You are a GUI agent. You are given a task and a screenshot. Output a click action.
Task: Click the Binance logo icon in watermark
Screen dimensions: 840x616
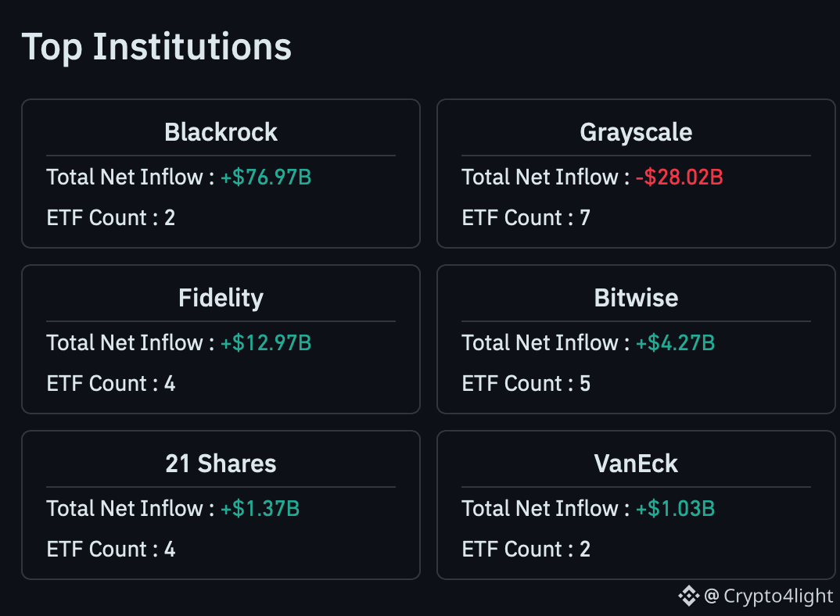689,596
